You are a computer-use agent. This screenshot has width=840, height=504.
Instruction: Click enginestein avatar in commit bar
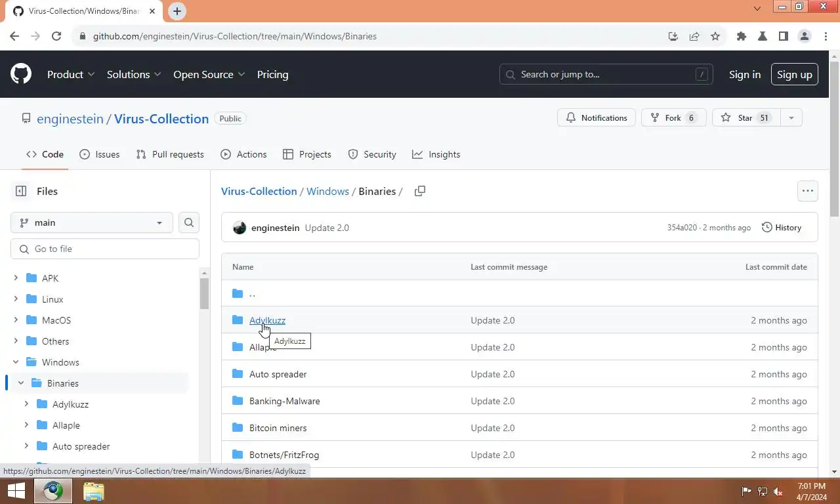(x=240, y=228)
